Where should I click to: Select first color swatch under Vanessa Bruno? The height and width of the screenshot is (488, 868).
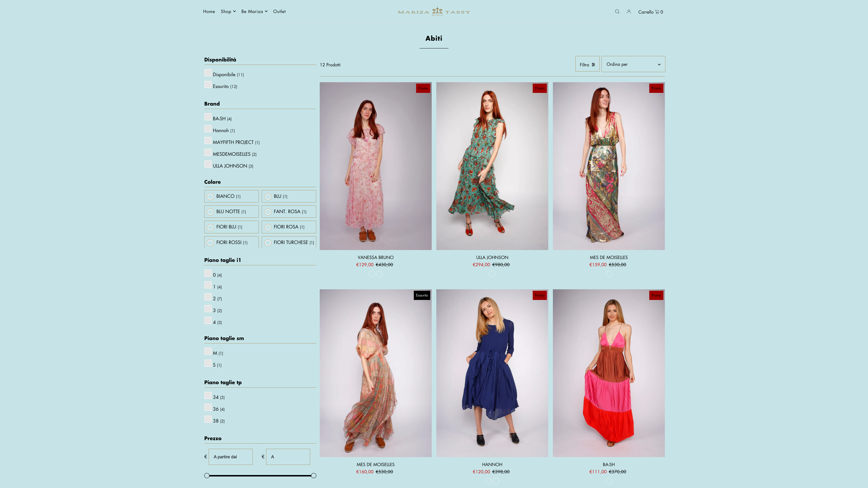point(372,274)
